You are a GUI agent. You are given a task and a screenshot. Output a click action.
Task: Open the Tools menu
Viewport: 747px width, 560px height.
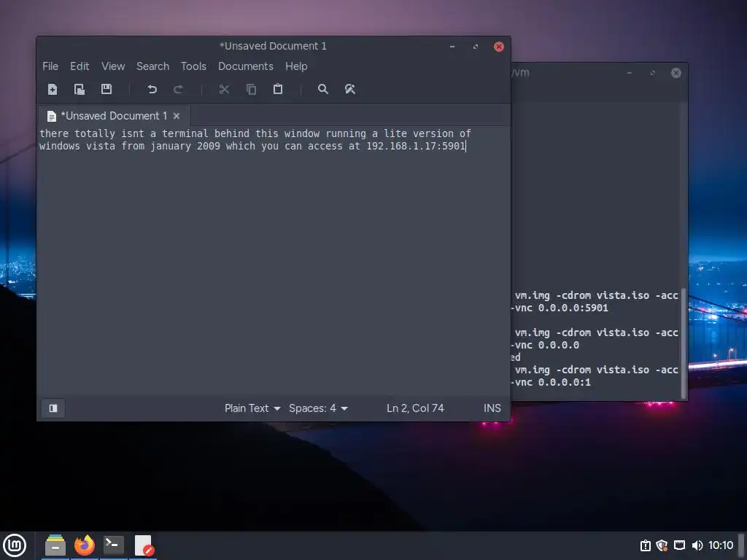tap(193, 66)
